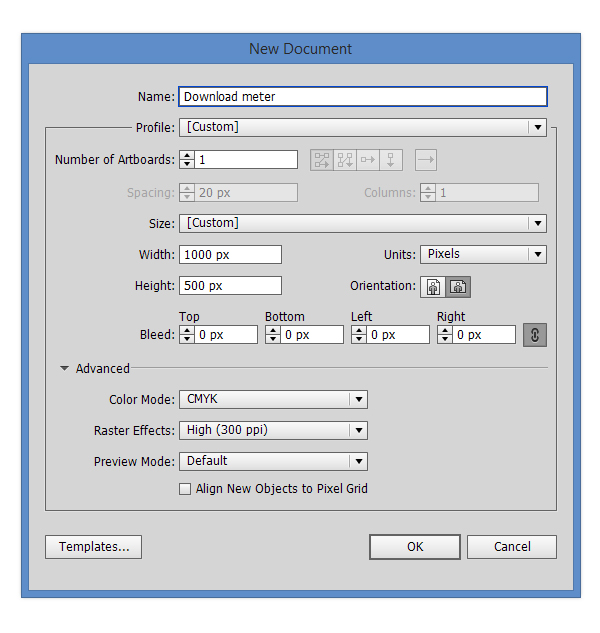Toggle the bleed link chain icon
This screenshot has height=633, width=600.
(x=535, y=335)
